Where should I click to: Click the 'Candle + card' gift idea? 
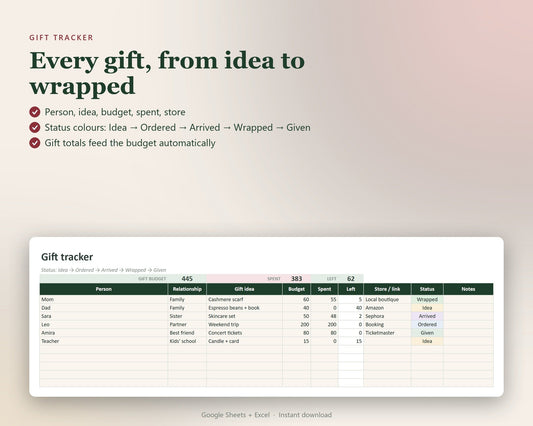[244, 341]
